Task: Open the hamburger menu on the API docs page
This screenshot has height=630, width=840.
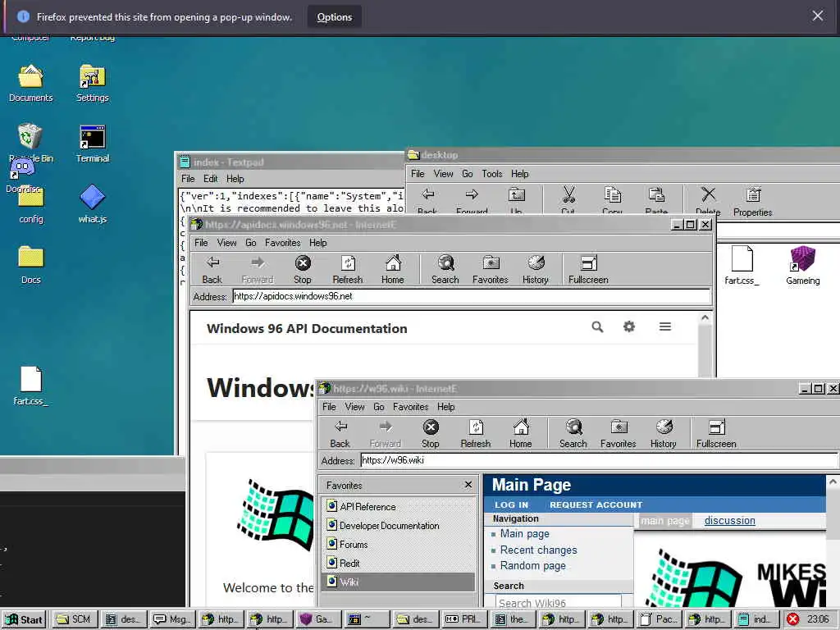Action: point(664,326)
